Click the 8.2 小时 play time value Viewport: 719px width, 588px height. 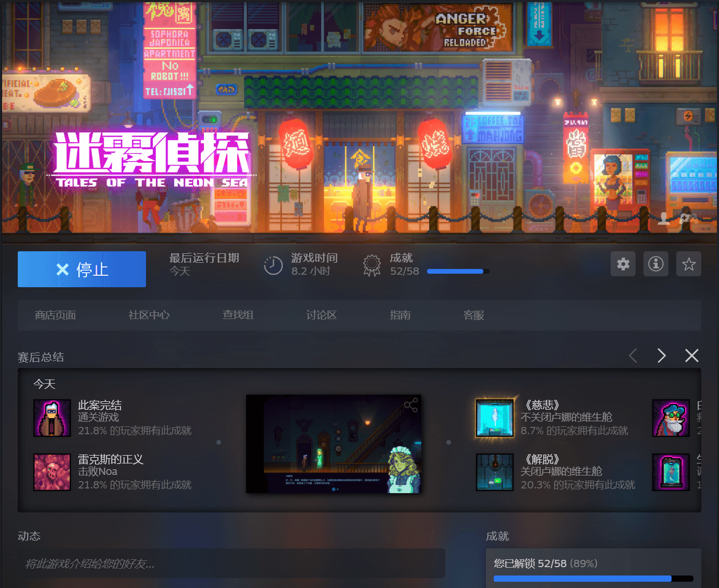[311, 271]
